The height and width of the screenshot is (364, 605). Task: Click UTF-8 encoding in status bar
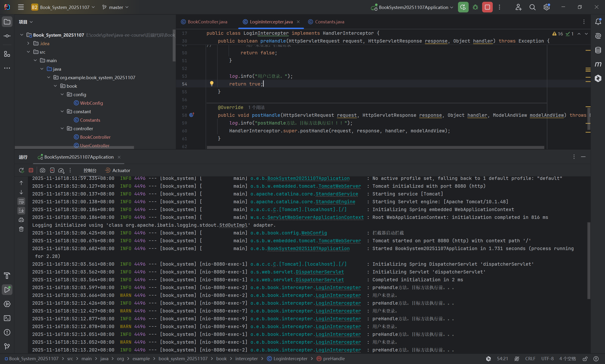(547, 359)
